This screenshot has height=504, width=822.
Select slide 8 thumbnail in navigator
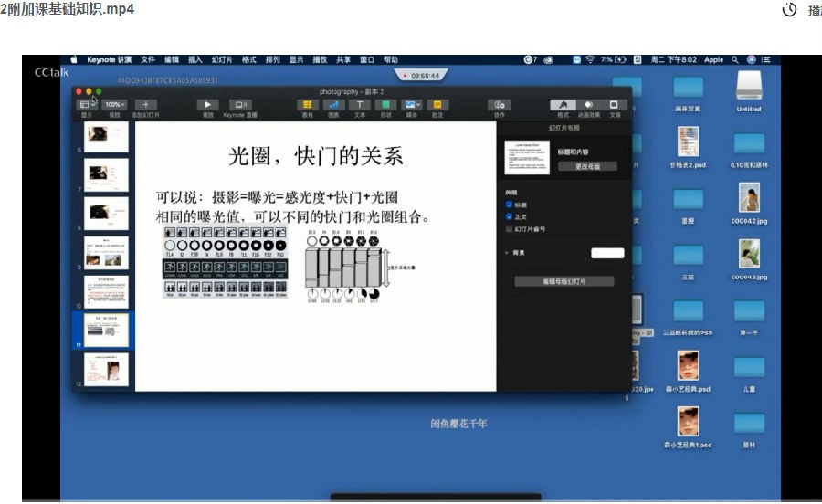click(x=107, y=214)
